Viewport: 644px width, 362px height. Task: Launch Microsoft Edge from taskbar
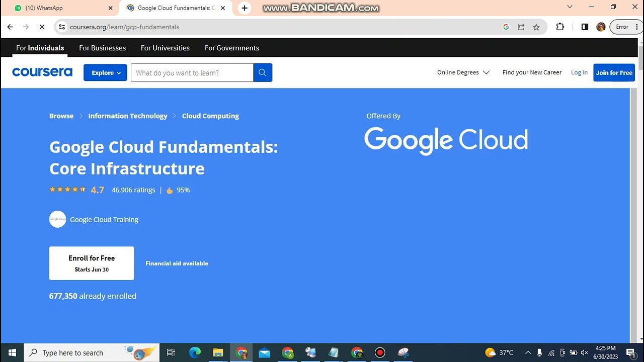(195, 352)
